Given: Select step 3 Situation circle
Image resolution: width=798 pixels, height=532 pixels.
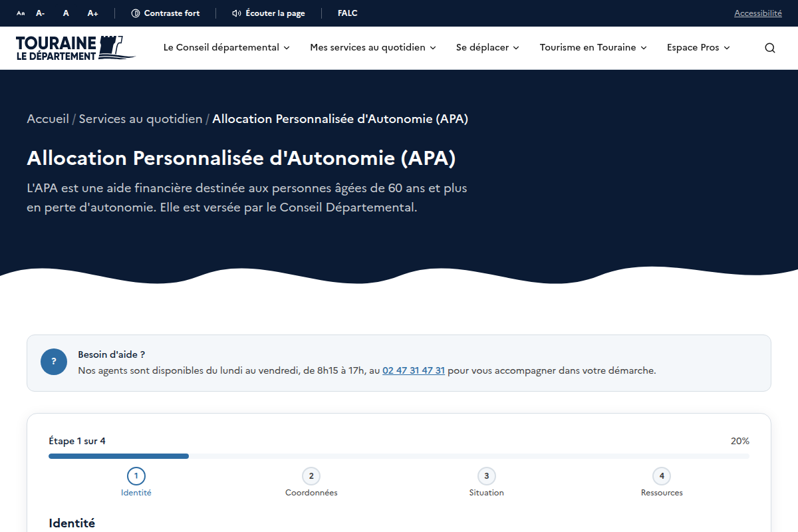Looking at the screenshot, I should [487, 476].
